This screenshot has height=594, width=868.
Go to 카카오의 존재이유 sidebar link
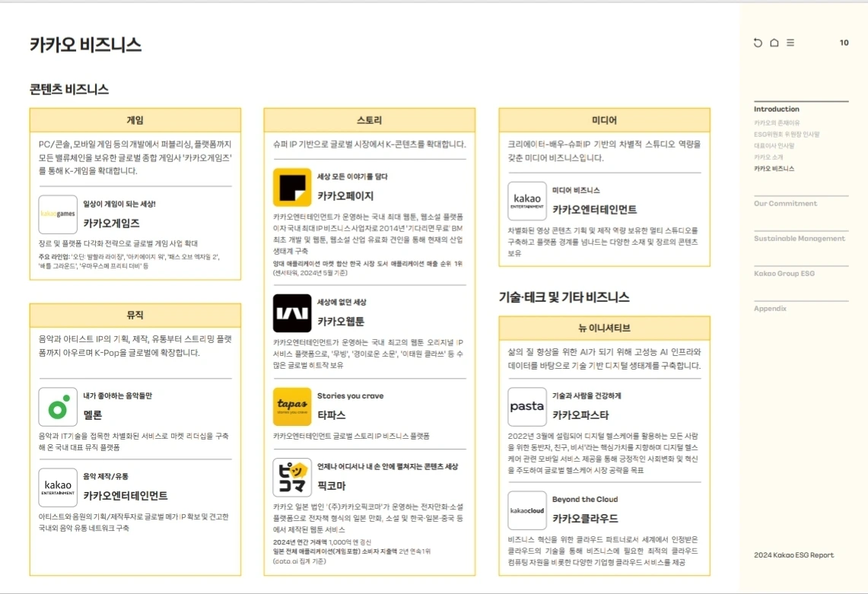point(777,123)
